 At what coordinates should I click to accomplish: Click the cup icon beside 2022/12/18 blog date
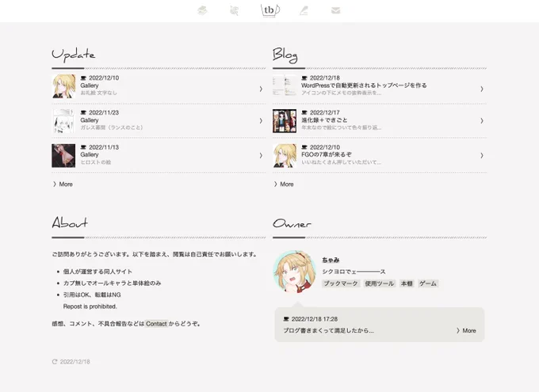(304, 78)
